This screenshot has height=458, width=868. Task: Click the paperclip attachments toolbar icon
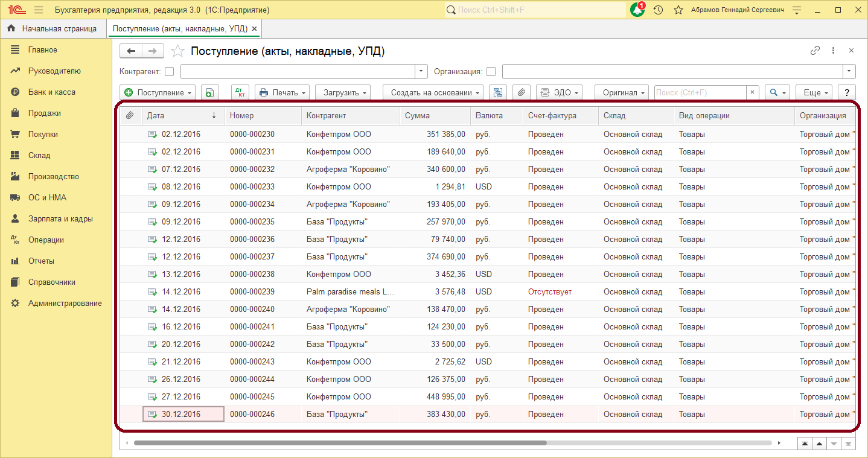[x=522, y=92]
